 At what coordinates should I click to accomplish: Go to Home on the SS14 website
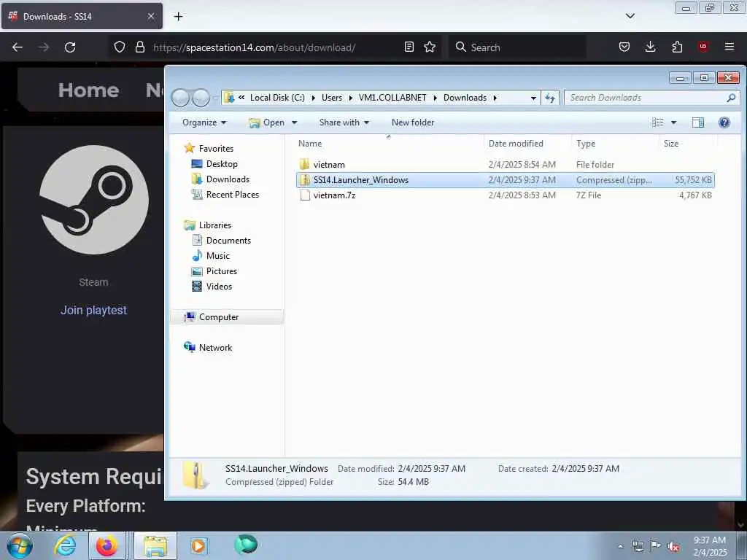pos(88,90)
